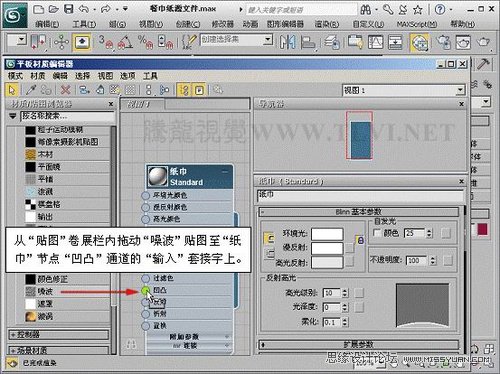Screen dimensions: 500x374
Task: Click the Open file folder icon
Action: tap(54, 9)
